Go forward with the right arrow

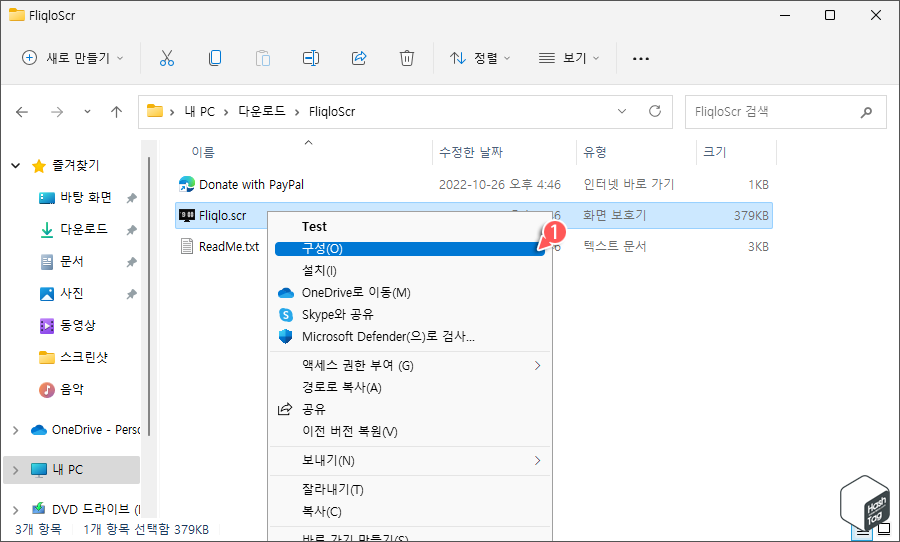[57, 112]
